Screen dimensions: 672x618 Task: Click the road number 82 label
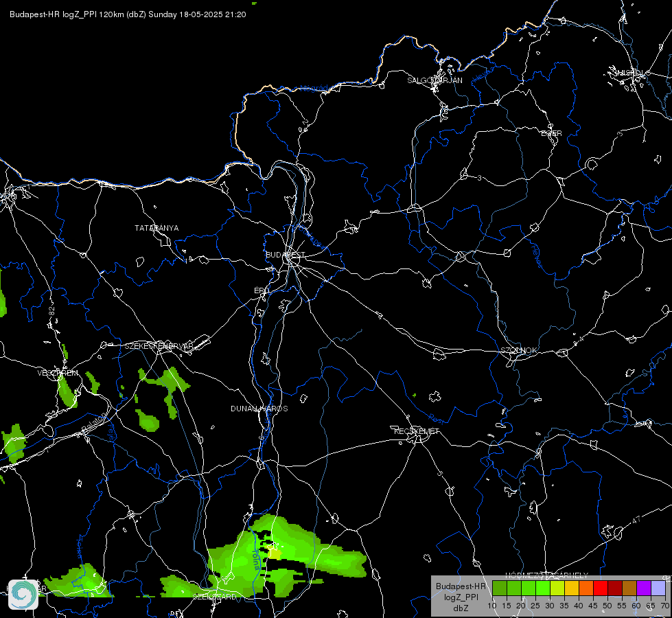(52, 312)
